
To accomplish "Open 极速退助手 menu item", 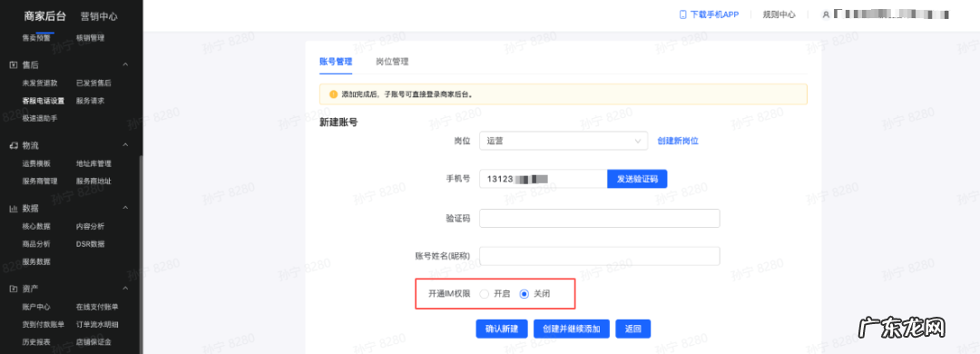I will pos(40,118).
